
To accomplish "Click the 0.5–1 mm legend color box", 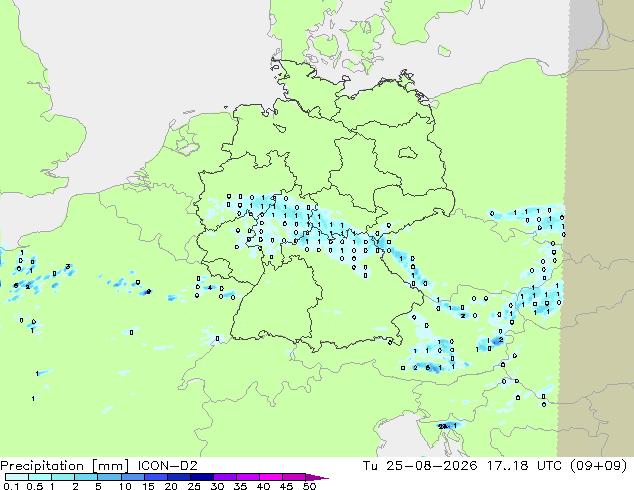I will [x=40, y=477].
